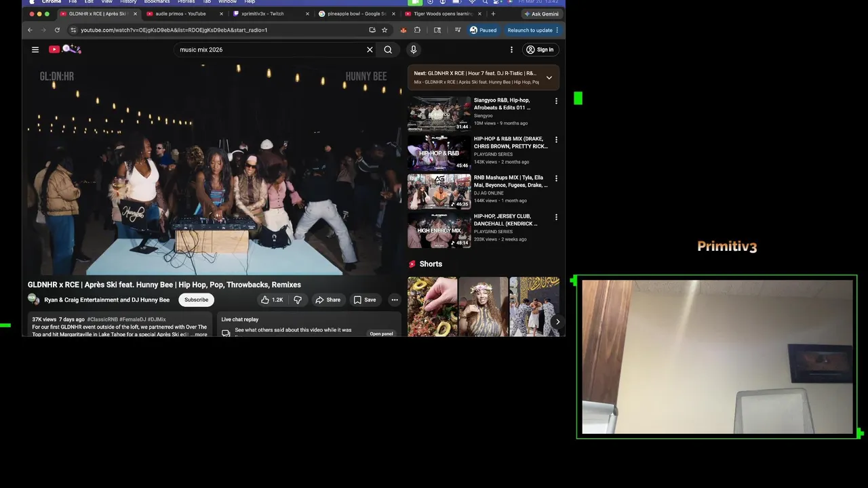868x488 pixels.
Task: Open RNB Mashups MIX thumbnail
Action: 439,190
